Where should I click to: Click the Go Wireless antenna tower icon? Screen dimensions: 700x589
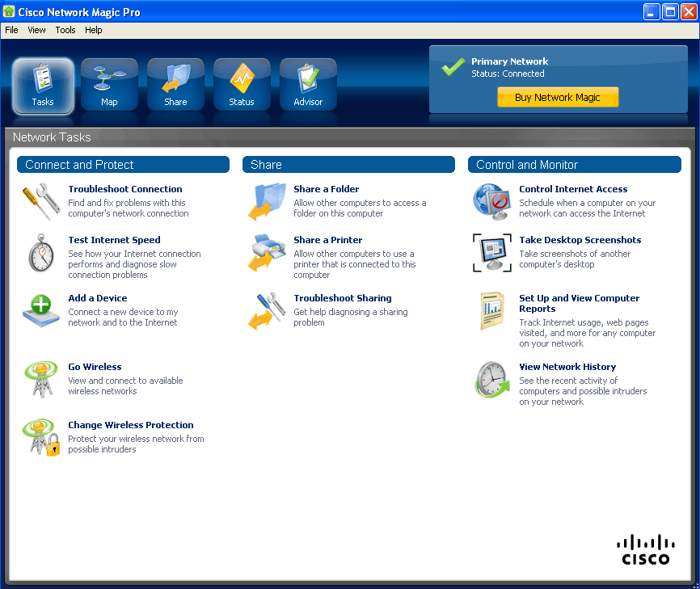coord(41,379)
